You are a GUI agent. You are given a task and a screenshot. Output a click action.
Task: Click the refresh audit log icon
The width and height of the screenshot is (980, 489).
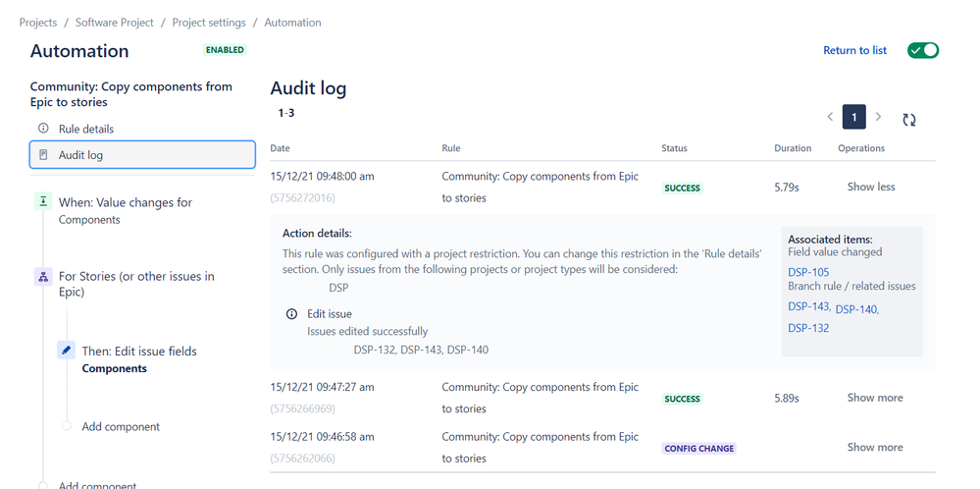(x=908, y=120)
